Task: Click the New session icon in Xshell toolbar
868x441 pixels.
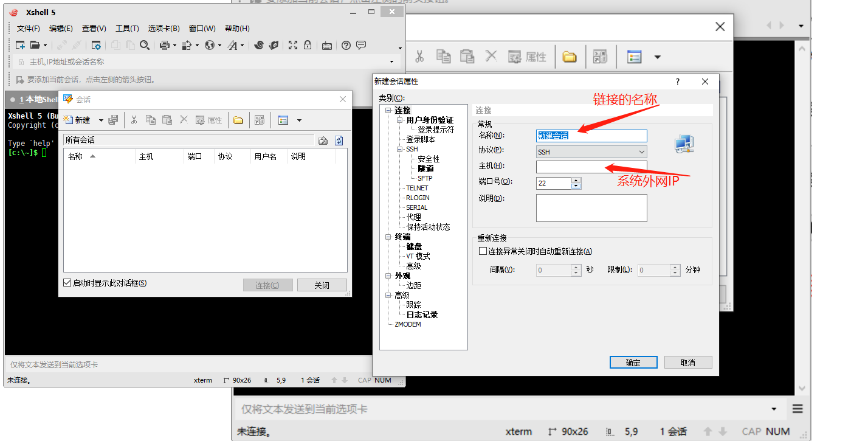Action: (20, 45)
